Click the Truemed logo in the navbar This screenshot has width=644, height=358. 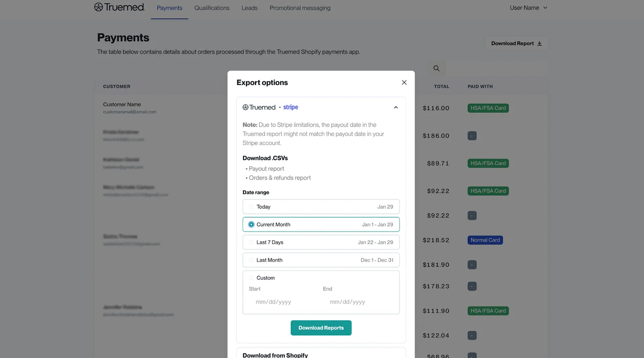pos(119,7)
